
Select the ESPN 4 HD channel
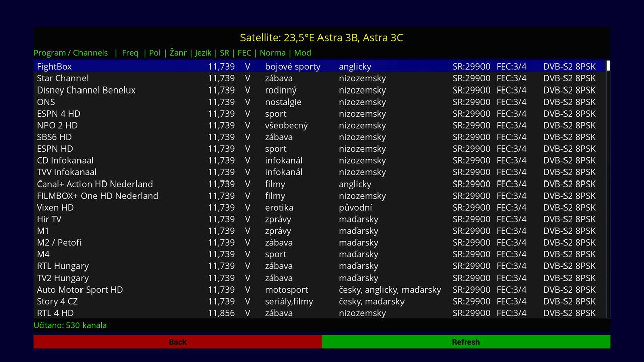(319, 113)
